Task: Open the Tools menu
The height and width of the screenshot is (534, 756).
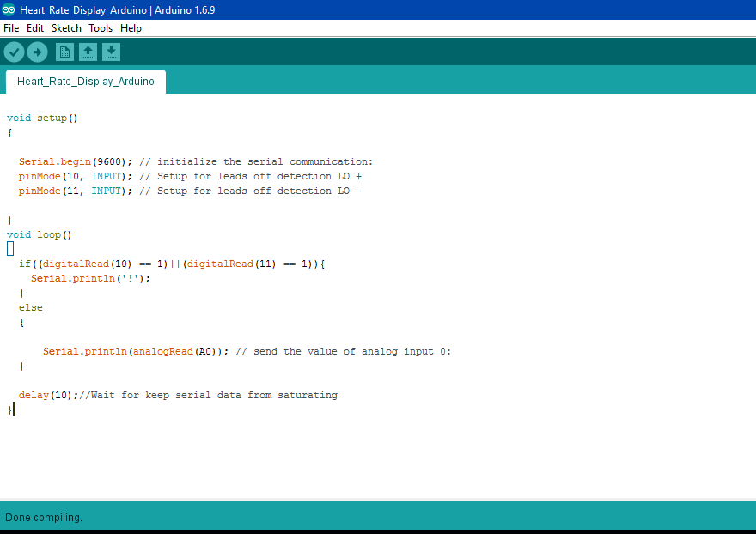Action: [101, 28]
